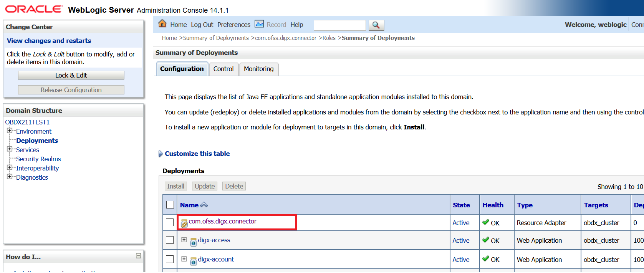
Task: Click the Home toolbar link
Action: click(179, 25)
